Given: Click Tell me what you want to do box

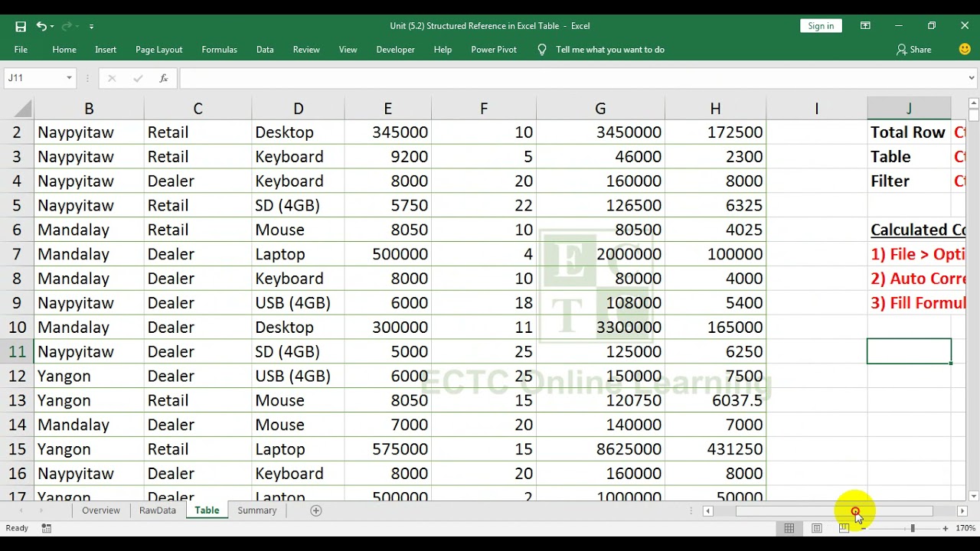Looking at the screenshot, I should point(610,50).
